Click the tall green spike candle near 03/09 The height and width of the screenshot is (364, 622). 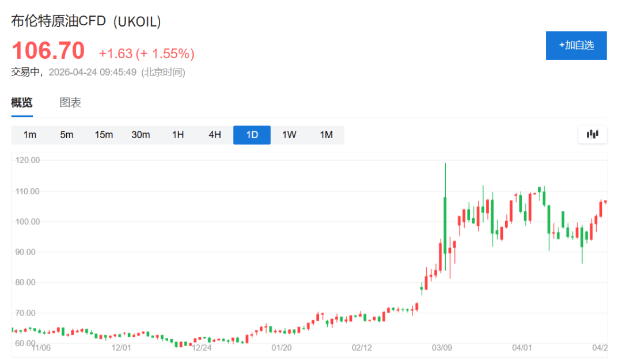[445, 225]
